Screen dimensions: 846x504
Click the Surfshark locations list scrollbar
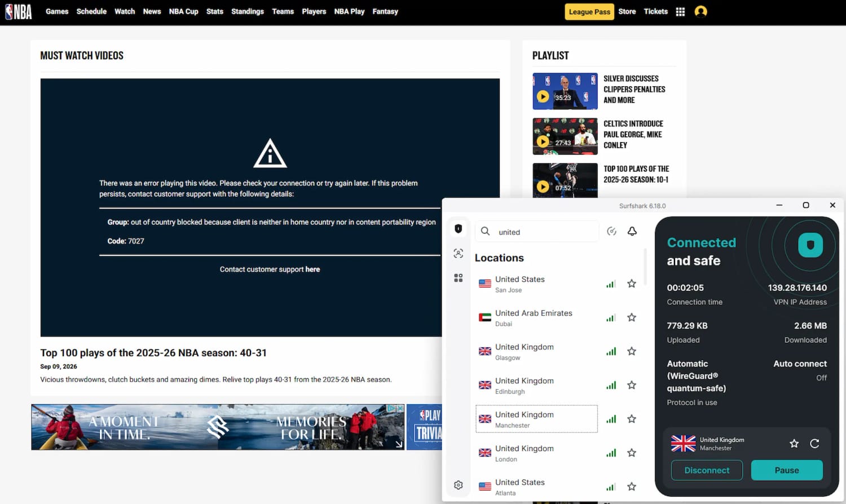(x=645, y=267)
